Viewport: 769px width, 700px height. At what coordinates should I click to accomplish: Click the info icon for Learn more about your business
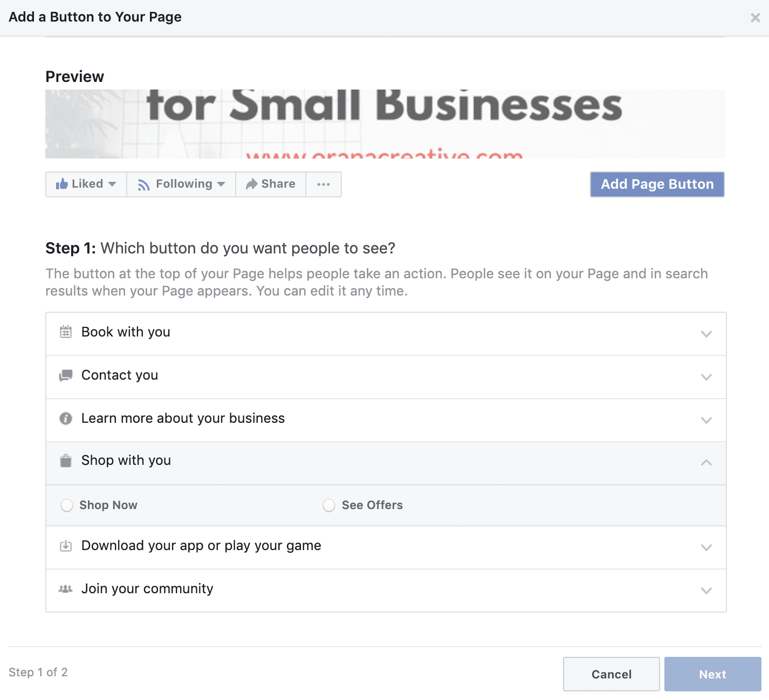click(x=65, y=418)
